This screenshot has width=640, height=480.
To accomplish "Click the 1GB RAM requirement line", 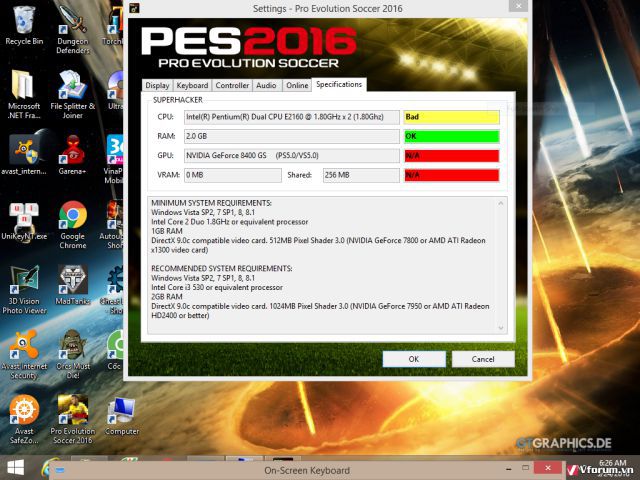I will [167, 231].
